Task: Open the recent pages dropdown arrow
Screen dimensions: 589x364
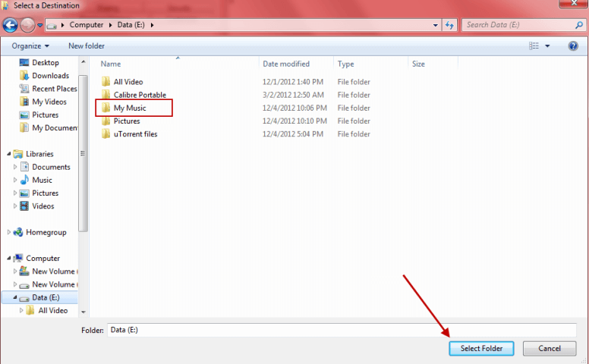Action: 39,25
